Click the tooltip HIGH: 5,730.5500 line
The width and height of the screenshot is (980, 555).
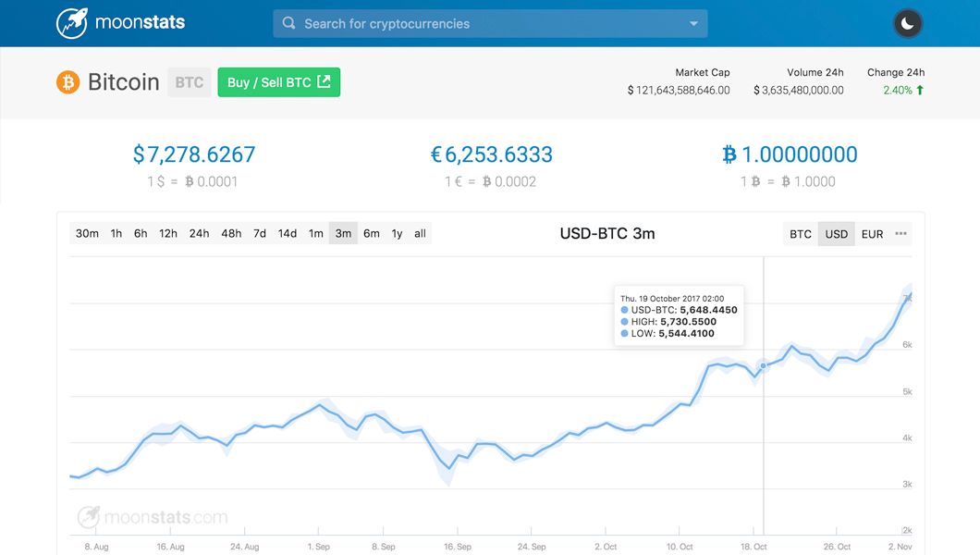click(668, 321)
